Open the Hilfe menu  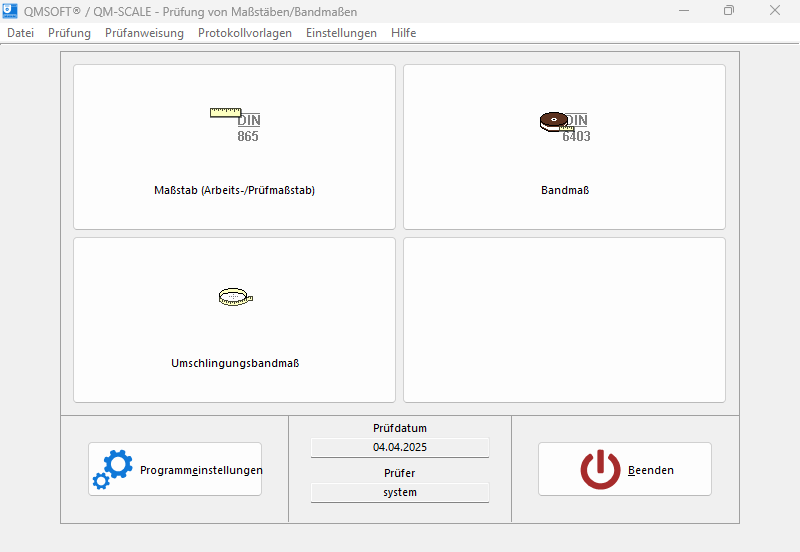404,33
